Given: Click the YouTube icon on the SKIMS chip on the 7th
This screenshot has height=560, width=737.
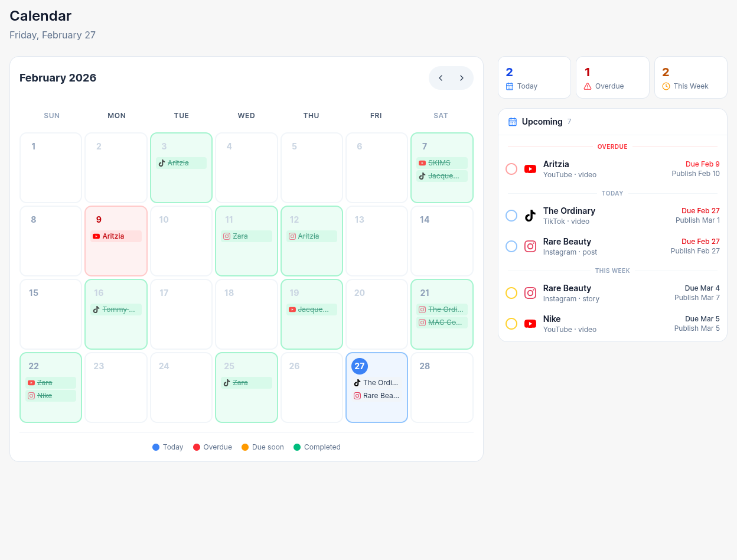Looking at the screenshot, I should point(422,162).
